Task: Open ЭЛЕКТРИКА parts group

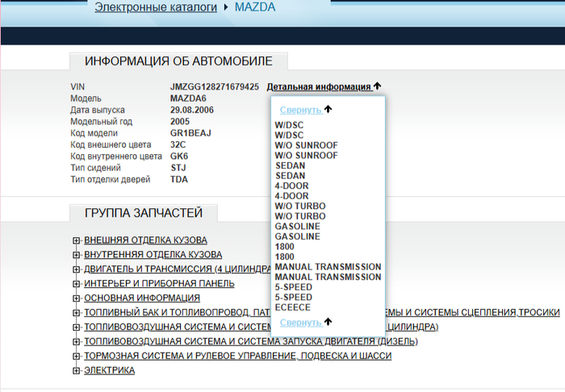Action: [109, 370]
